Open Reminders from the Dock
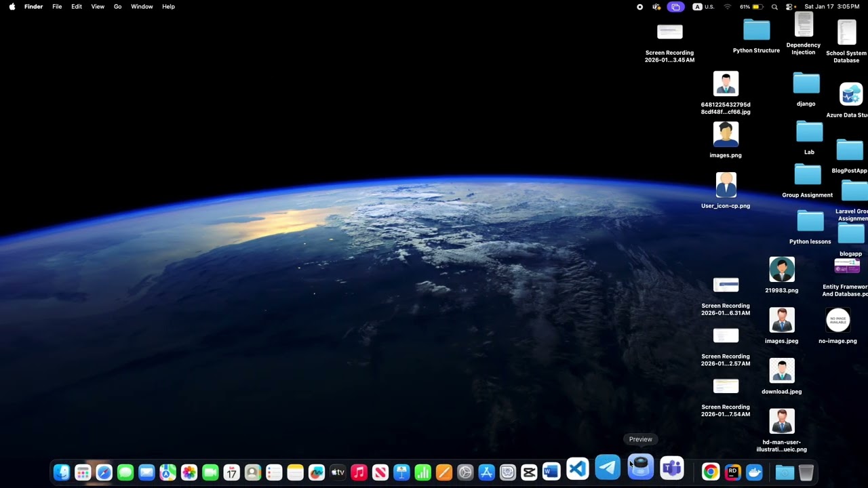This screenshot has width=868, height=488. 274,472
